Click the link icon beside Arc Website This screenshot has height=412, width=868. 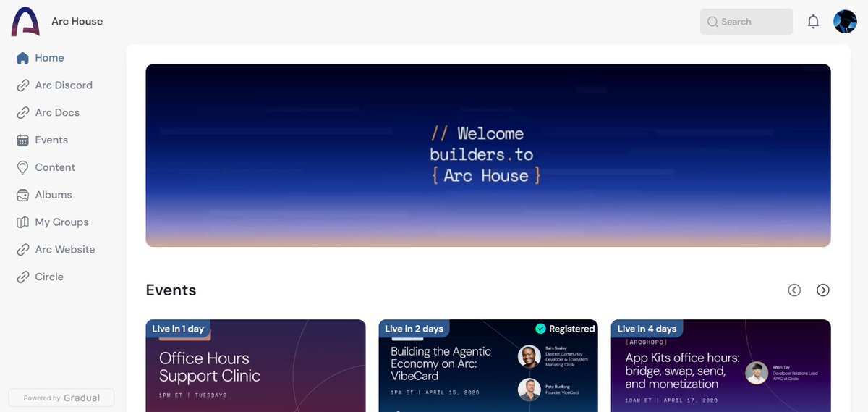(22, 250)
